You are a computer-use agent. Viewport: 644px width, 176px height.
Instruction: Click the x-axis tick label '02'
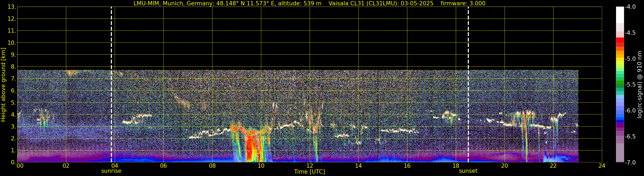pos(66,166)
